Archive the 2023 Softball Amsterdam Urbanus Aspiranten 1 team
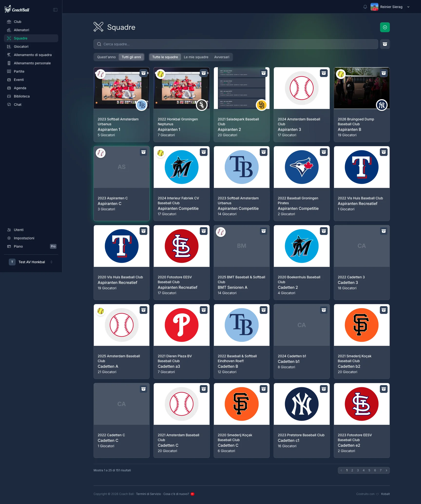421x504 pixels. (x=144, y=73)
